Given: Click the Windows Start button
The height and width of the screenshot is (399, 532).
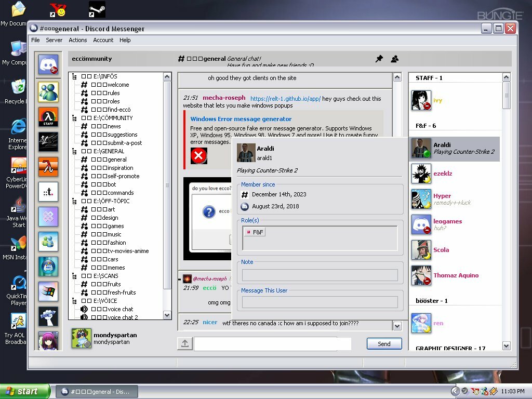Looking at the screenshot, I should click(25, 392).
